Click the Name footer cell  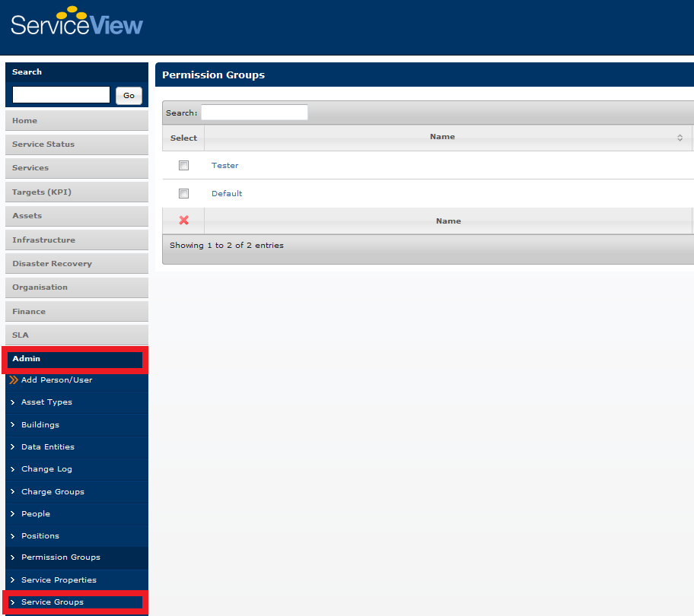point(448,221)
